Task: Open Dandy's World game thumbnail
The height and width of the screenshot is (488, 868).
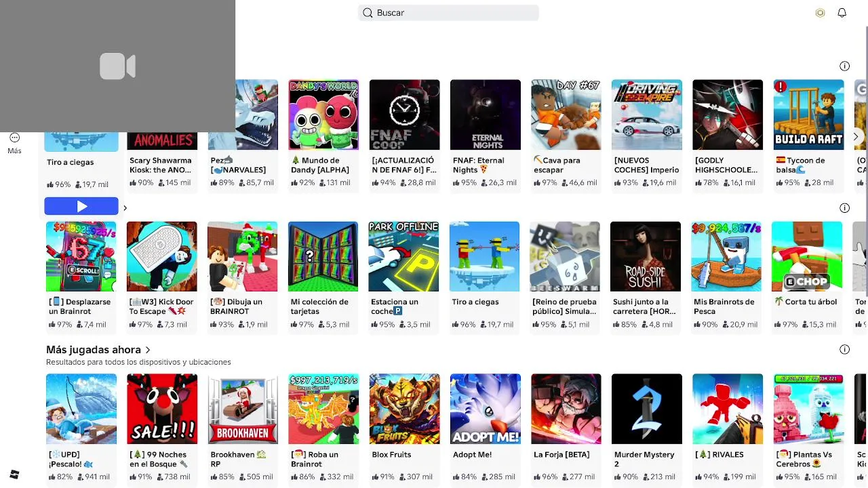Action: 323,115
